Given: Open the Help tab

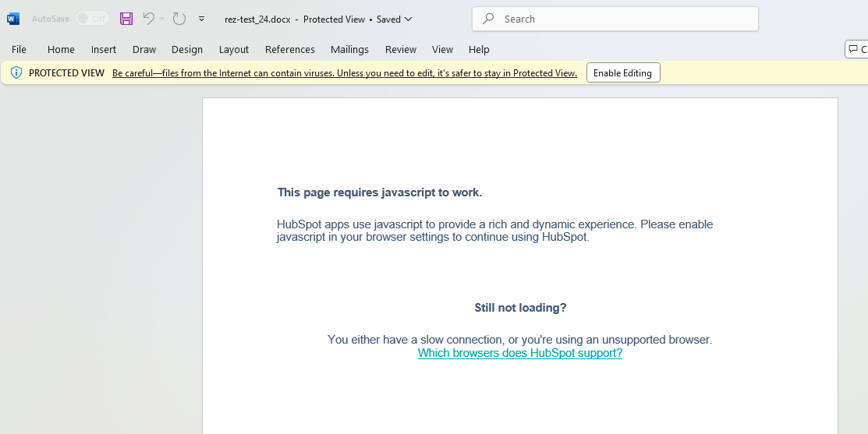Looking at the screenshot, I should pos(479,49).
